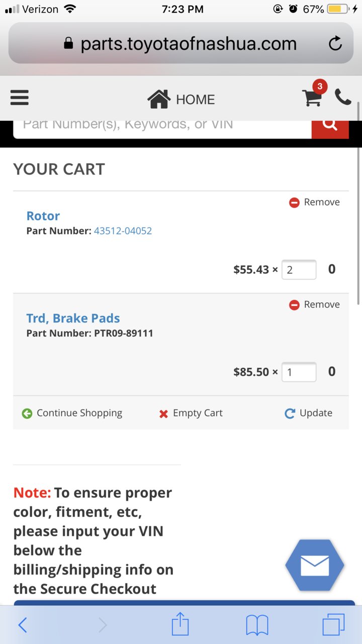Show open Safari tabs

click(x=333, y=625)
